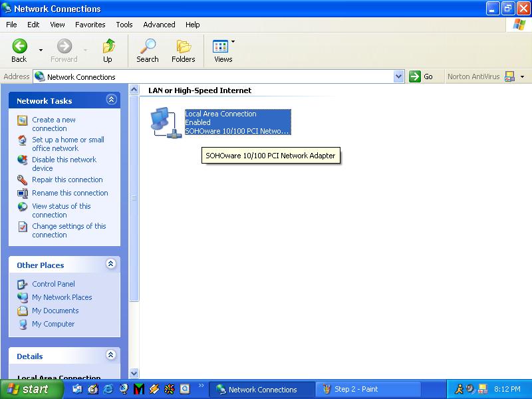Click View status of this connection link
The image size is (532, 399).
[x=61, y=210]
